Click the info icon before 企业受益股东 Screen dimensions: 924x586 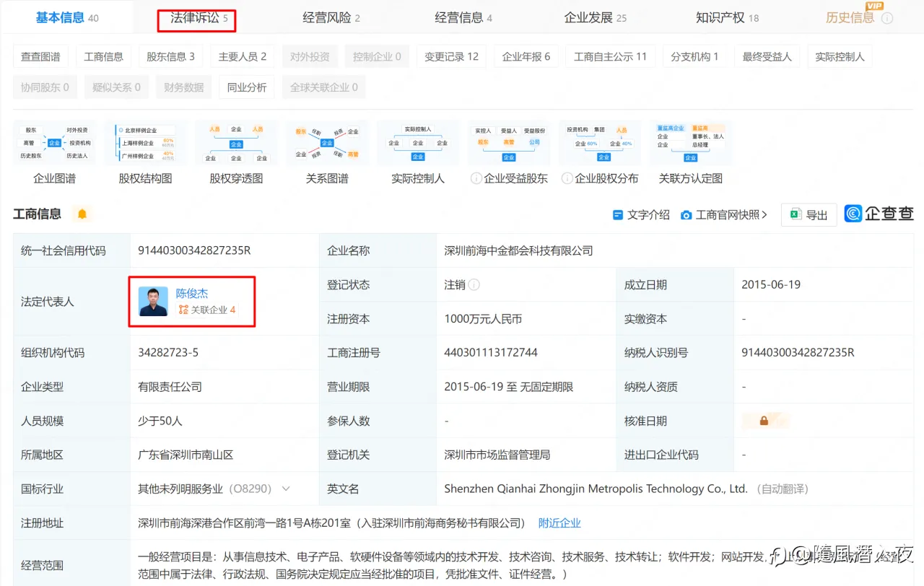pos(476,178)
